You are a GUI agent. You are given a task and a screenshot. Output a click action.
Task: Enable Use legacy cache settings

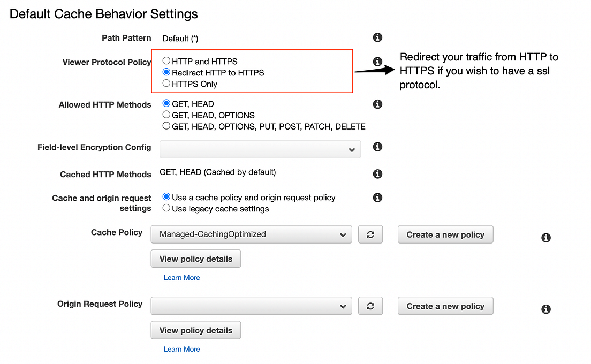[x=166, y=208]
